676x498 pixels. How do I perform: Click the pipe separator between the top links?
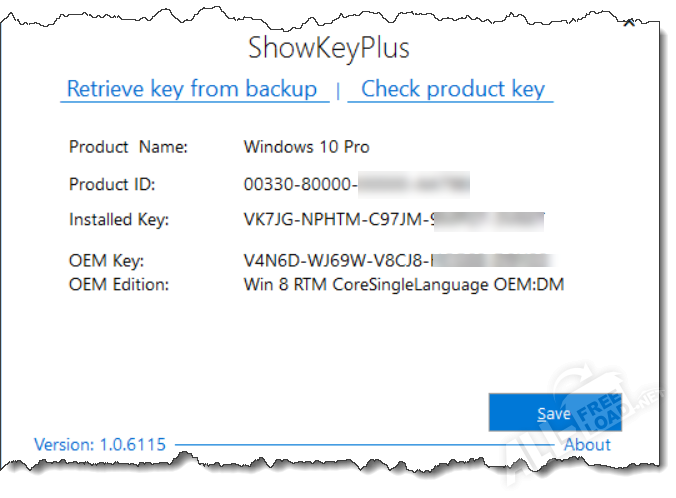338,91
